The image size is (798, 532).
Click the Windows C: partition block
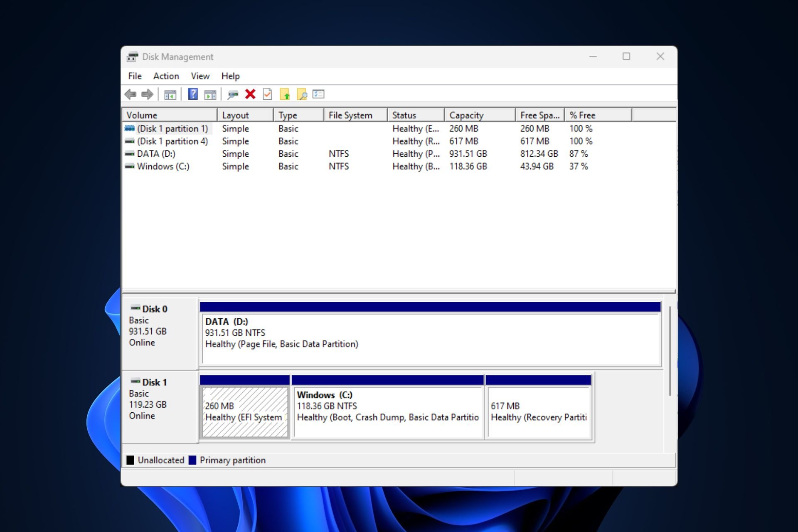(x=388, y=407)
